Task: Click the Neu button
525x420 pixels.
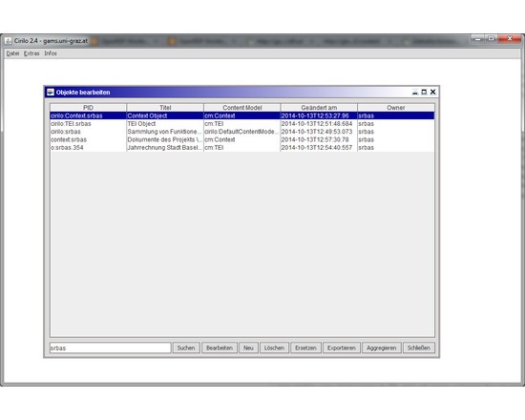Action: pyautogui.click(x=248, y=348)
